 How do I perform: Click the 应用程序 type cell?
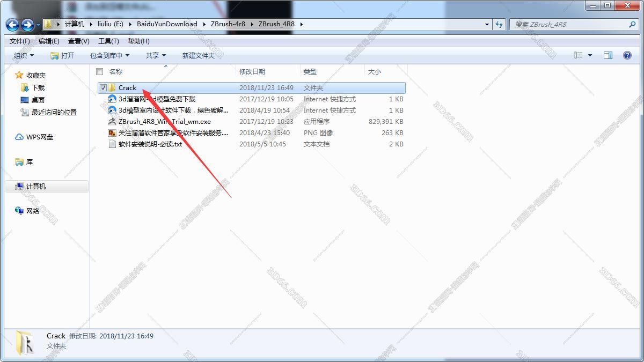pyautogui.click(x=317, y=121)
